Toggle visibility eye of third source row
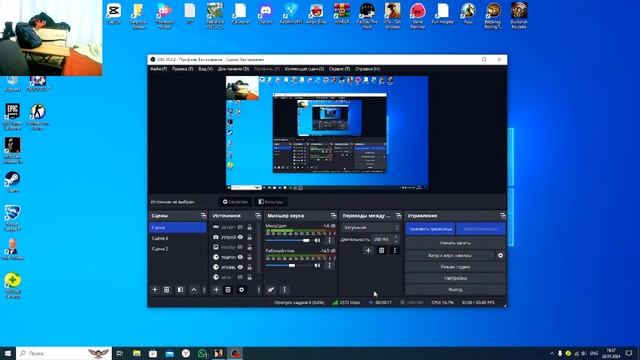 click(240, 247)
